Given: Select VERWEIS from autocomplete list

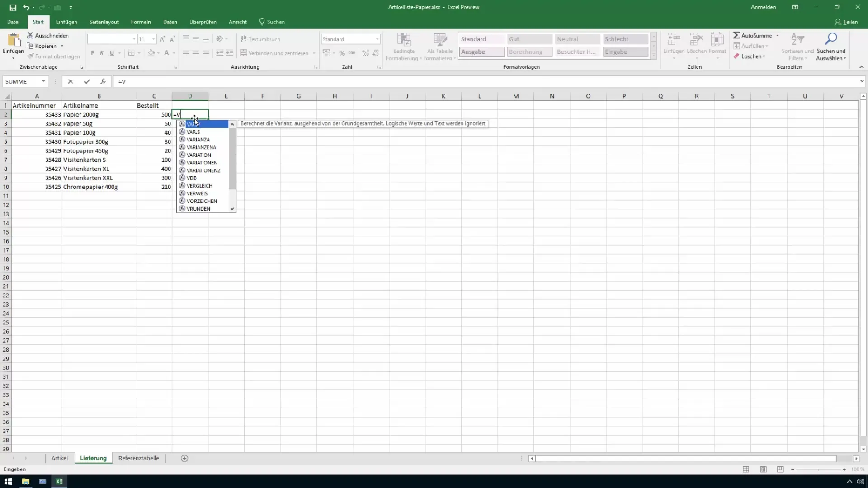Looking at the screenshot, I should coord(203,193).
